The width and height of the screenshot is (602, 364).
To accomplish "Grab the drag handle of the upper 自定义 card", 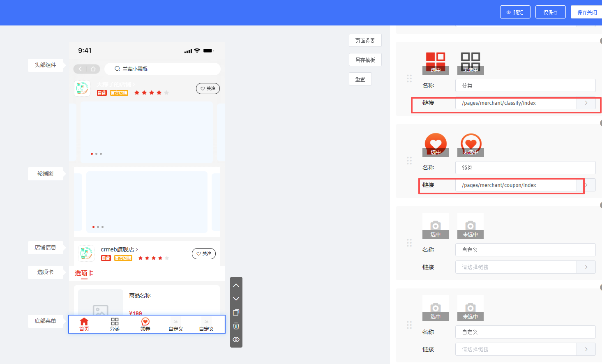I will [x=409, y=243].
